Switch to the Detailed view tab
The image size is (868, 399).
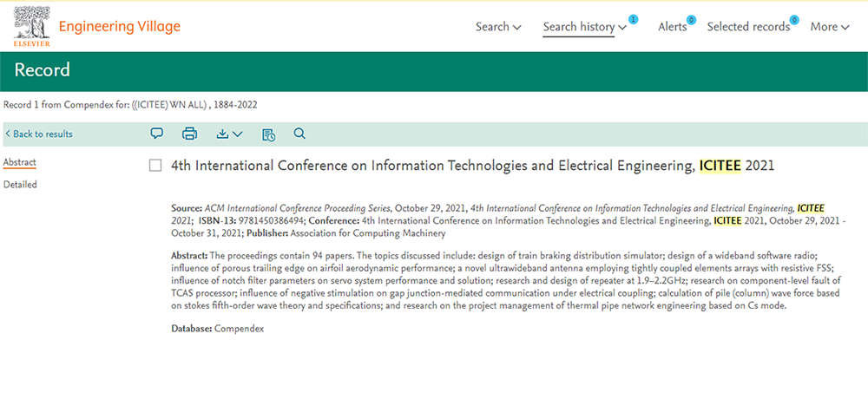[20, 184]
